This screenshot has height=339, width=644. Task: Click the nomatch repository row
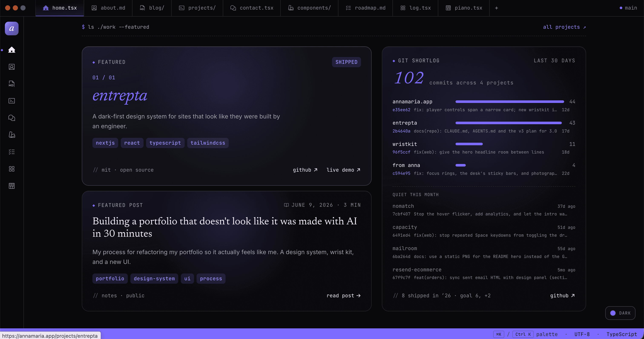click(484, 210)
